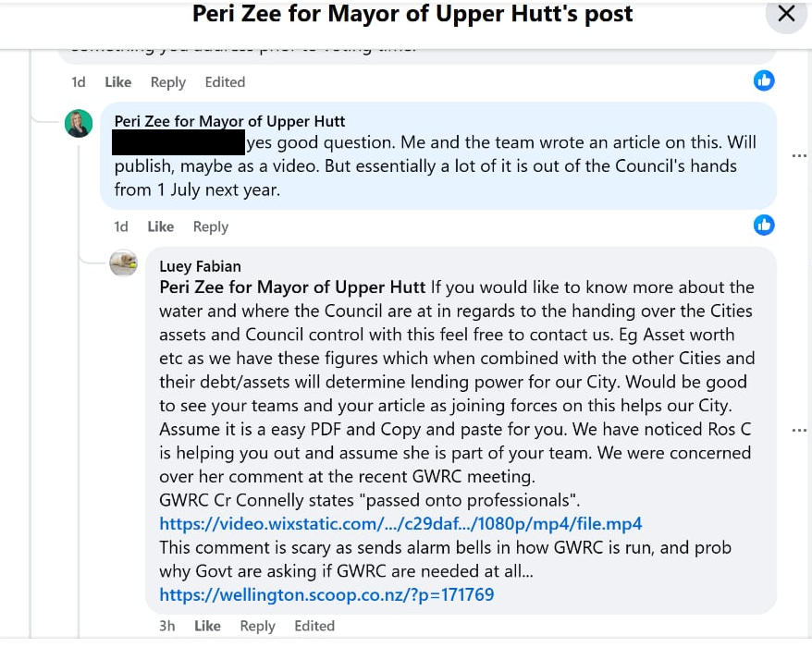Screen dimensions: 812x647
Task: Like Peri Zee's reply about the article
Action: 160,226
